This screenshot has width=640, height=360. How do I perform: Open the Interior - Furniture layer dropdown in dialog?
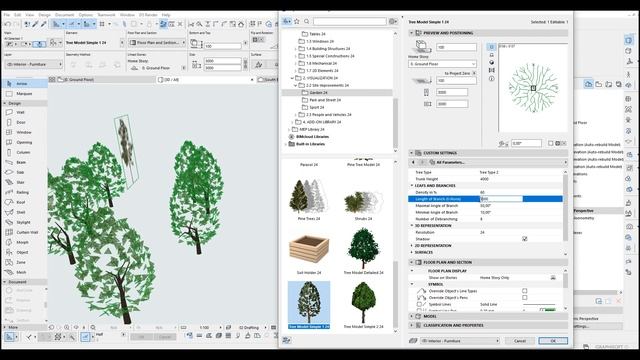click(460, 340)
